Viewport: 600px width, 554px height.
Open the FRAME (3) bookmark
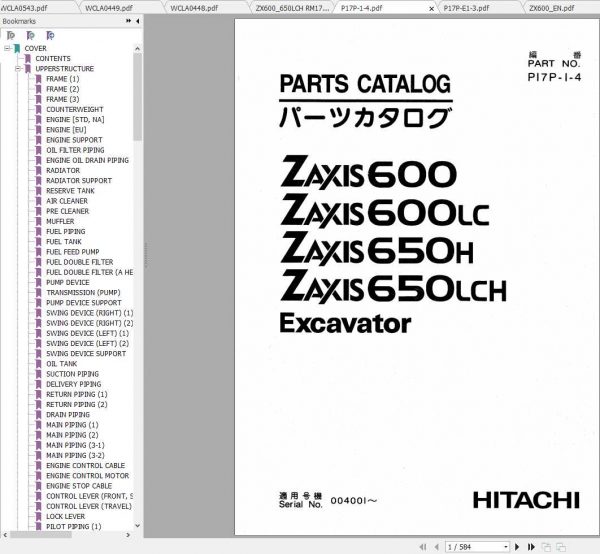pyautogui.click(x=63, y=99)
